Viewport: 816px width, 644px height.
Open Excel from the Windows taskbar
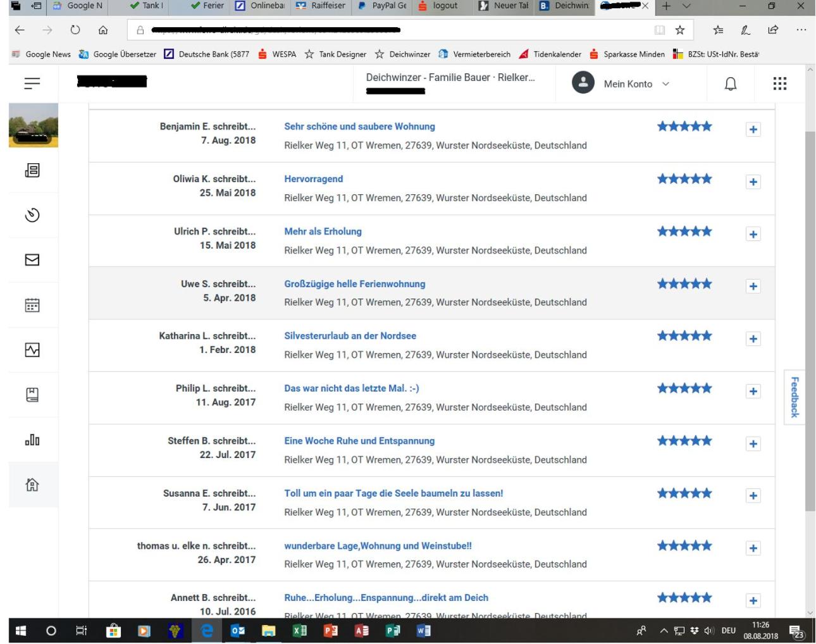[300, 631]
